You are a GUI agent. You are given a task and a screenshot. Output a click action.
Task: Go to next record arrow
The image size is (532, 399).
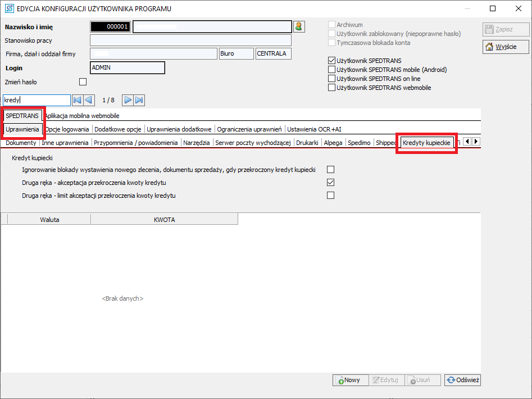(x=128, y=100)
